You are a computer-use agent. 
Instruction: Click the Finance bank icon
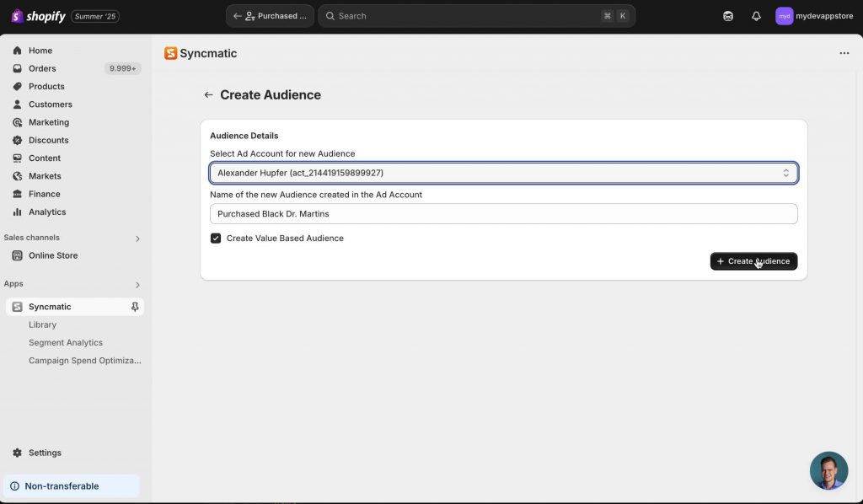17,194
